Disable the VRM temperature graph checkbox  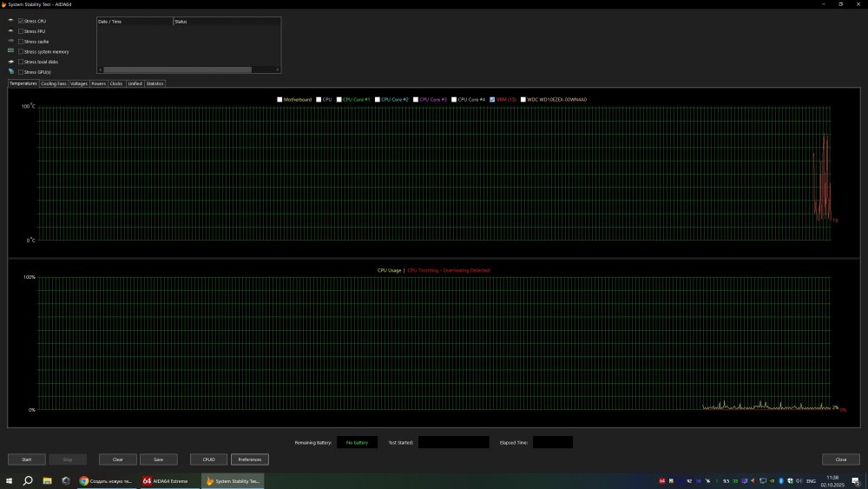coord(492,100)
